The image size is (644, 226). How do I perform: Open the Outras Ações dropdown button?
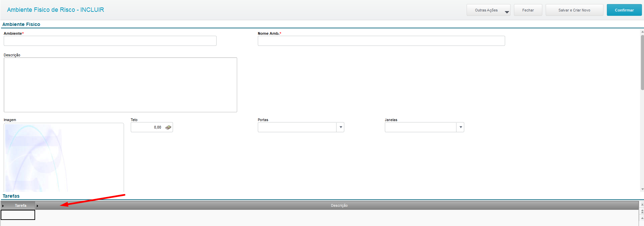point(488,10)
